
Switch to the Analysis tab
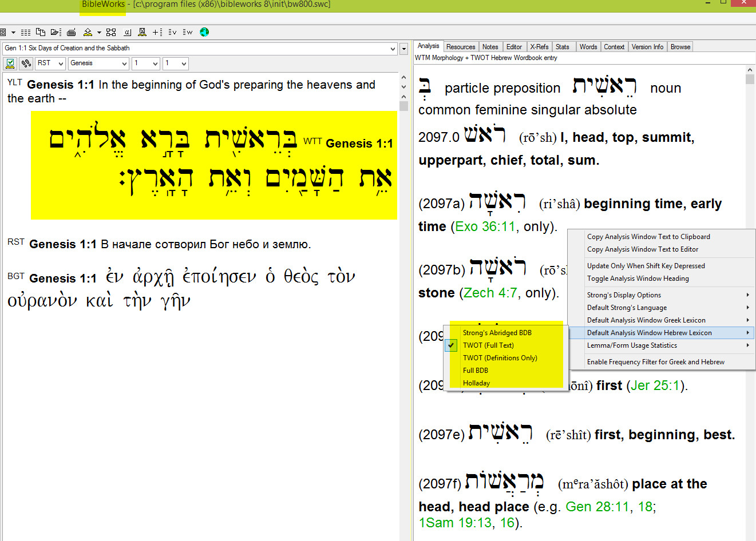click(428, 46)
